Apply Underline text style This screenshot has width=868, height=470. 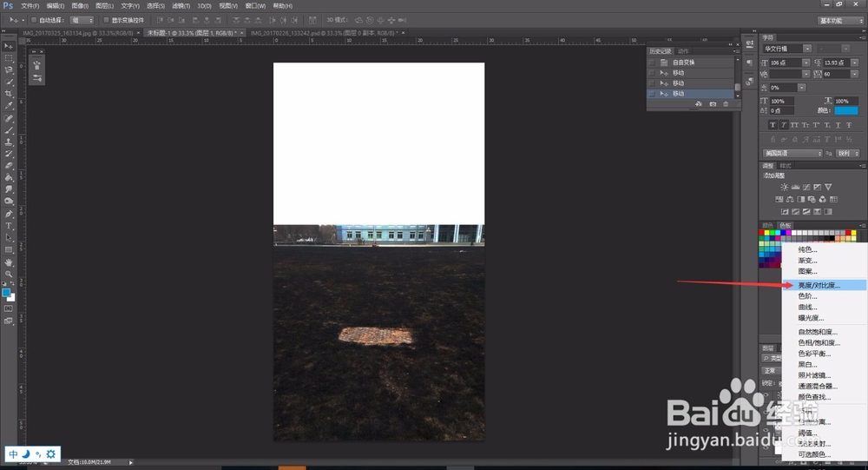point(838,125)
